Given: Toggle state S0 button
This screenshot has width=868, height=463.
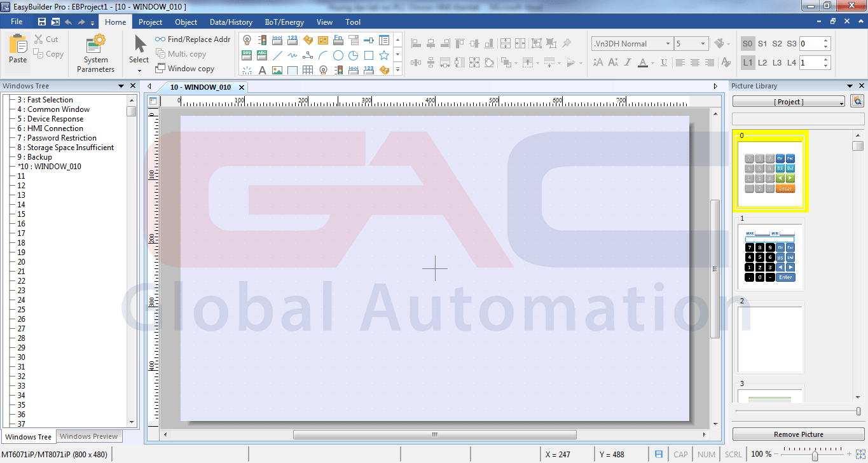Looking at the screenshot, I should [x=747, y=44].
